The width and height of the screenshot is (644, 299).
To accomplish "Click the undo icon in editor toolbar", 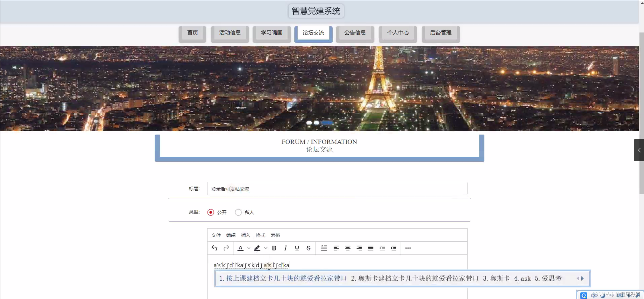I will click(214, 248).
